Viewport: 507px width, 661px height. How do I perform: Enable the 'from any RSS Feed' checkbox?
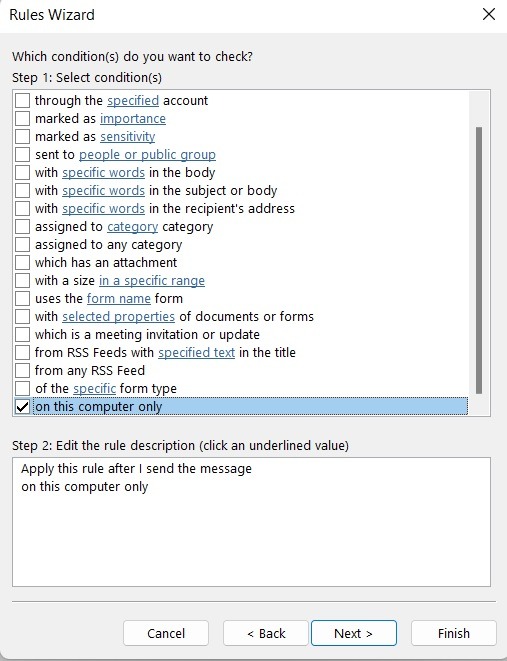tap(22, 371)
